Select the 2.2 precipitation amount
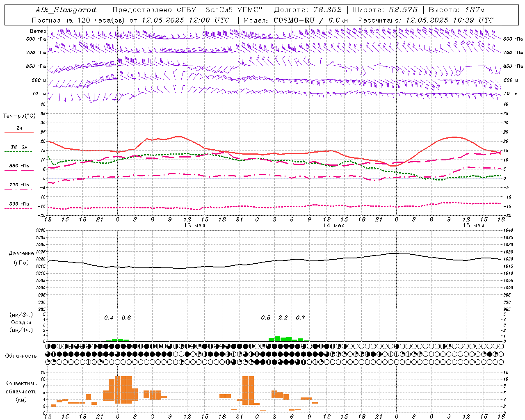 pos(283,318)
